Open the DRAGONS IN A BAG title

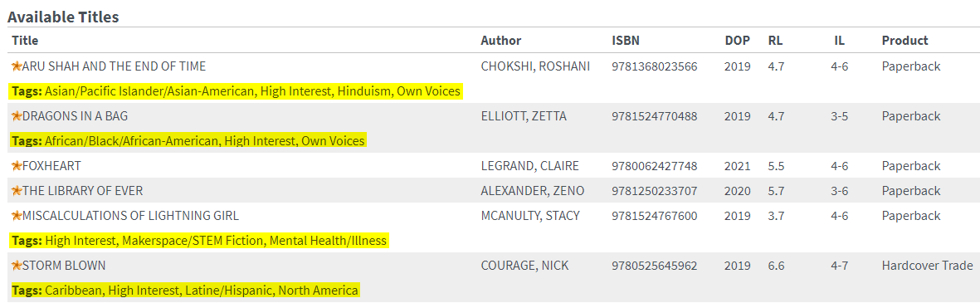pos(76,116)
